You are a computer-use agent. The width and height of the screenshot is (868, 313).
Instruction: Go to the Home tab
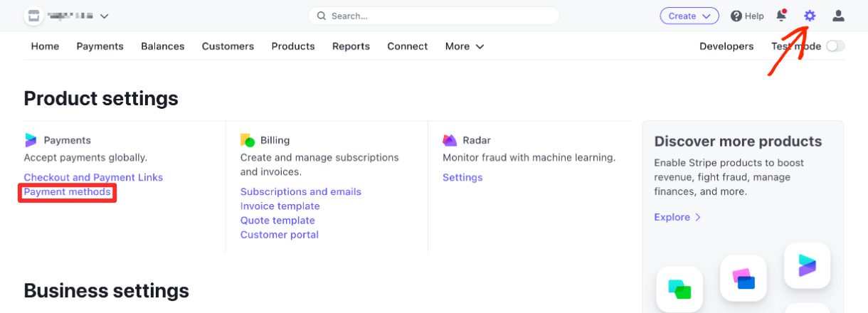click(x=45, y=46)
